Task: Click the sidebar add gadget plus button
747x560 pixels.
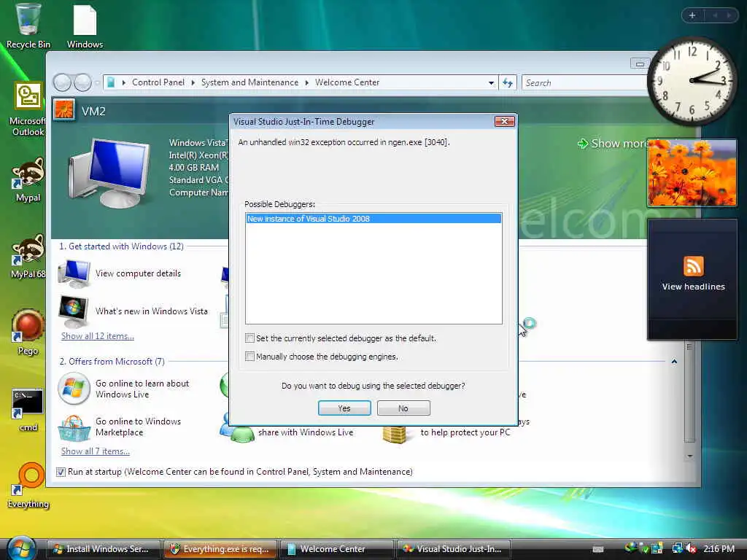Action: pos(692,15)
